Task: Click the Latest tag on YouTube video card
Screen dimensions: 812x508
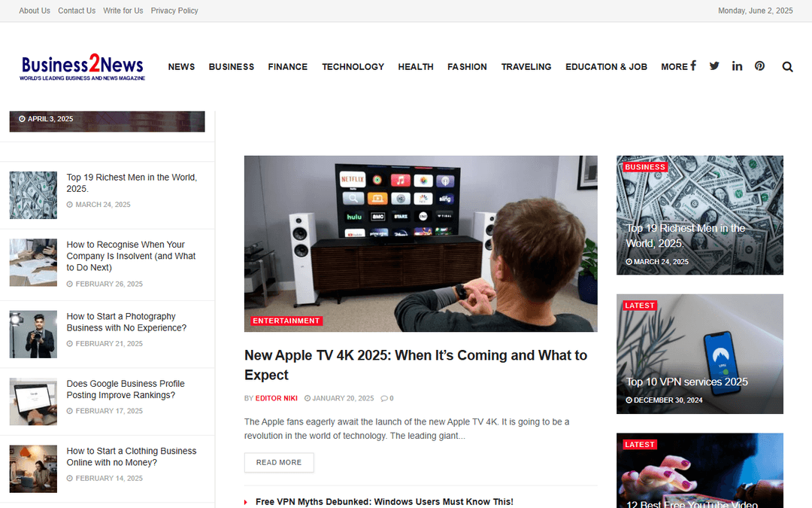Action: (640, 444)
